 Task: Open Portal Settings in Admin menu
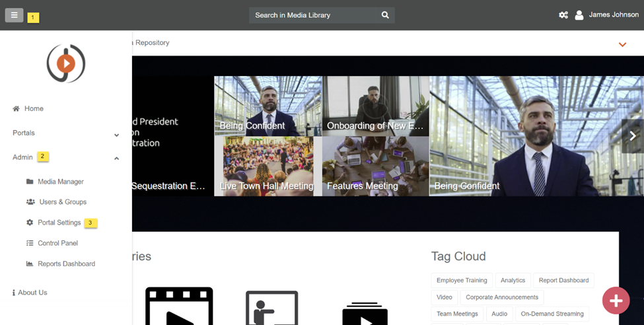(x=59, y=223)
